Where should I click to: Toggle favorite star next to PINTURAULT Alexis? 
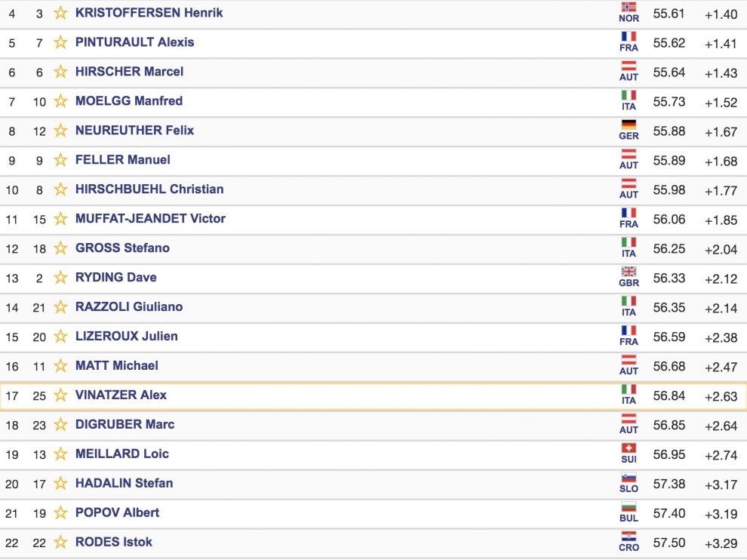pyautogui.click(x=60, y=42)
